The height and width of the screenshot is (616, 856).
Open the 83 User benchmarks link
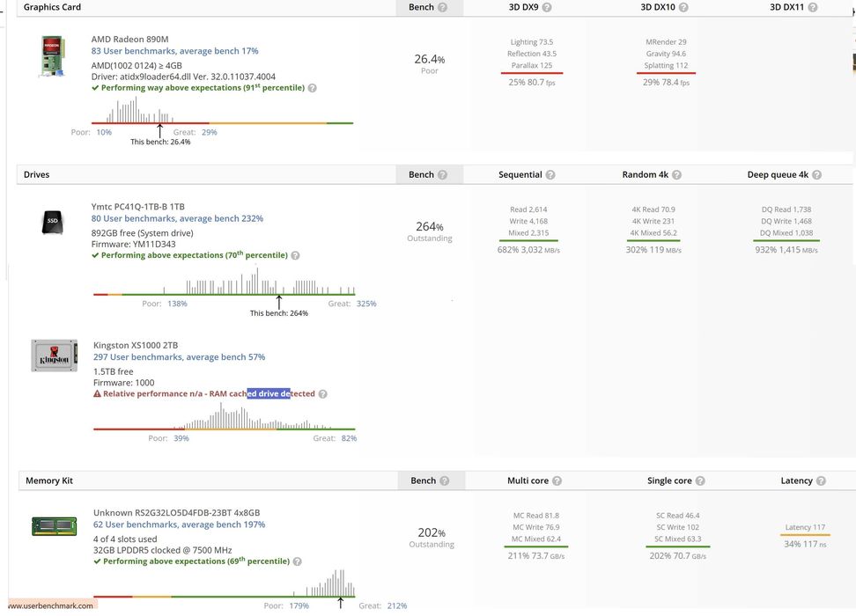[174, 51]
